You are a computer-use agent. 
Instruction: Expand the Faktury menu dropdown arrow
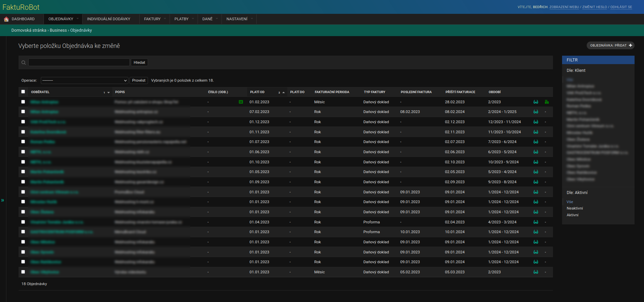[x=165, y=19]
